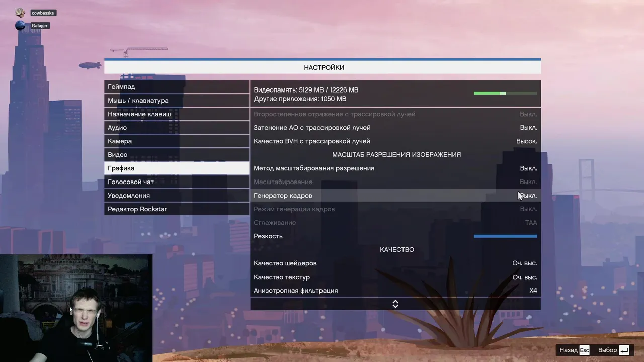The width and height of the screenshot is (644, 362).
Task: Click the video memory usage bar
Action: click(505, 93)
